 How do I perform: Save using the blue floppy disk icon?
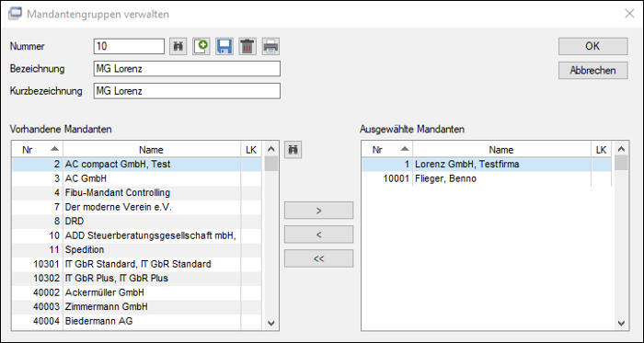coord(224,46)
